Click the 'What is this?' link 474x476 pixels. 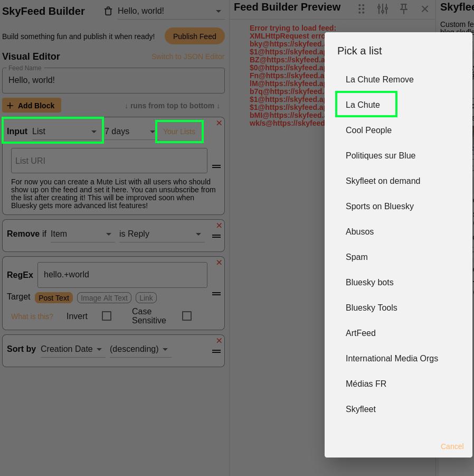[32, 316]
